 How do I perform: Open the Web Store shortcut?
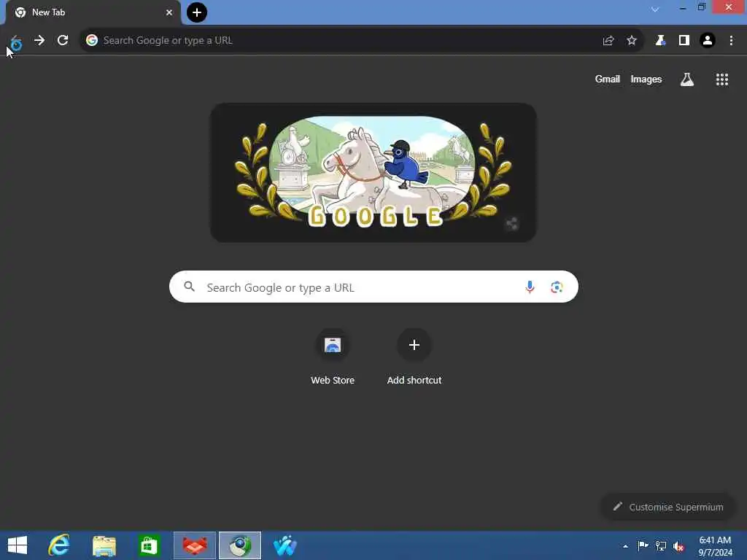pyautogui.click(x=333, y=356)
